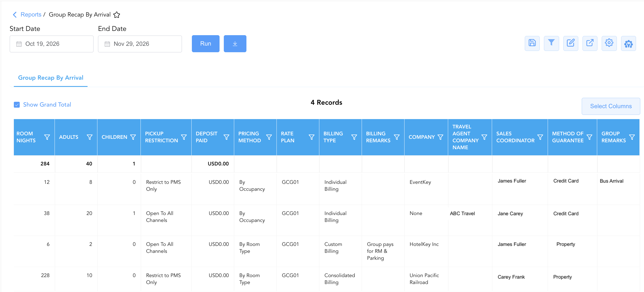
Task: Filter the Room Nights column
Action: [47, 137]
